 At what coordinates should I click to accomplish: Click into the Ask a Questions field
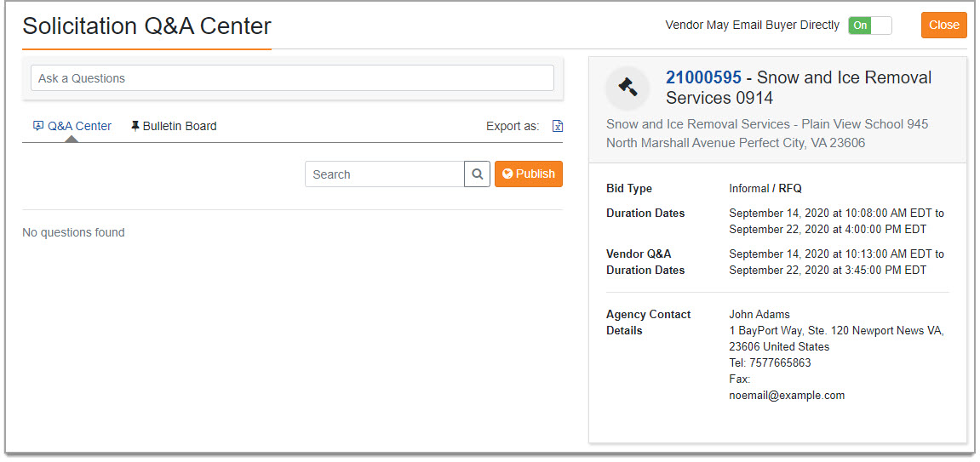tap(292, 78)
